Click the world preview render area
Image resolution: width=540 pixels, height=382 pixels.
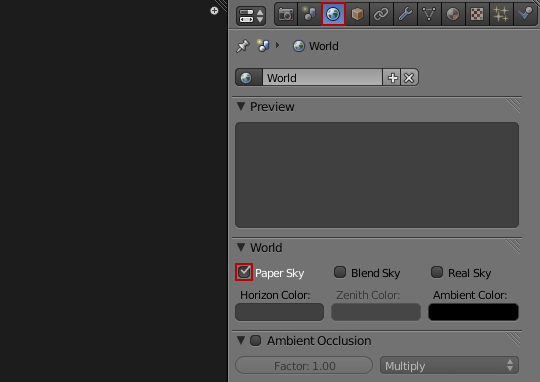point(377,175)
